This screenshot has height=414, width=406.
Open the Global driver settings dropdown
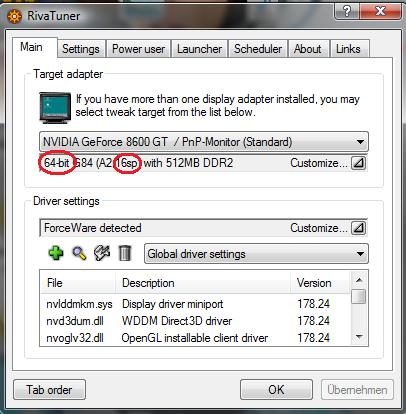pyautogui.click(x=256, y=254)
